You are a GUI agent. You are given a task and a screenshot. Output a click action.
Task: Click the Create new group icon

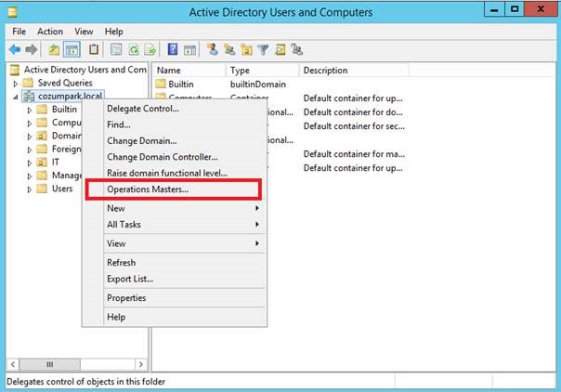tap(229, 50)
